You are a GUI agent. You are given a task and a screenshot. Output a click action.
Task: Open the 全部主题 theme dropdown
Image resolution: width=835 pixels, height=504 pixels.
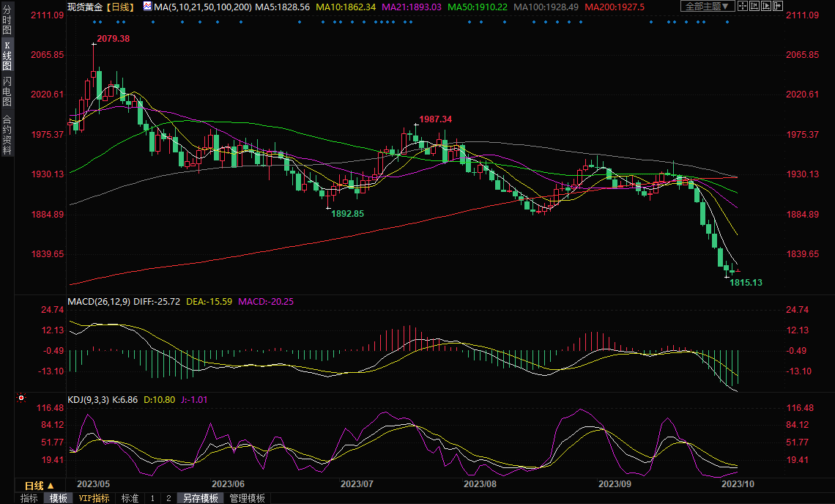point(708,7)
